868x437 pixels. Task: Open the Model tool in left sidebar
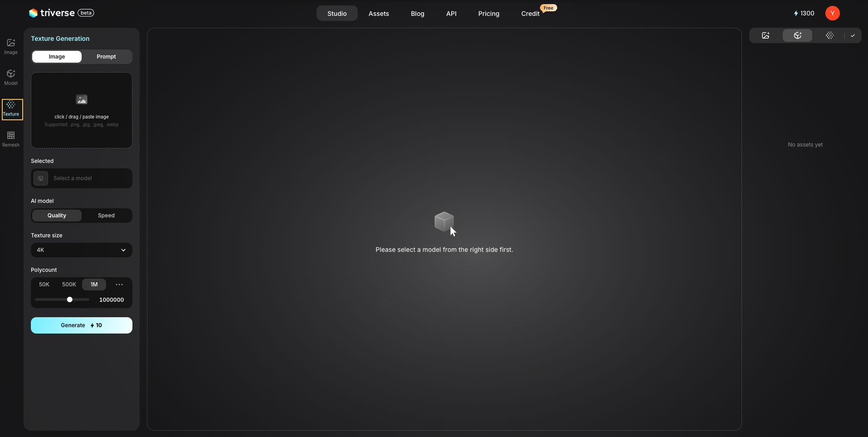point(11,77)
